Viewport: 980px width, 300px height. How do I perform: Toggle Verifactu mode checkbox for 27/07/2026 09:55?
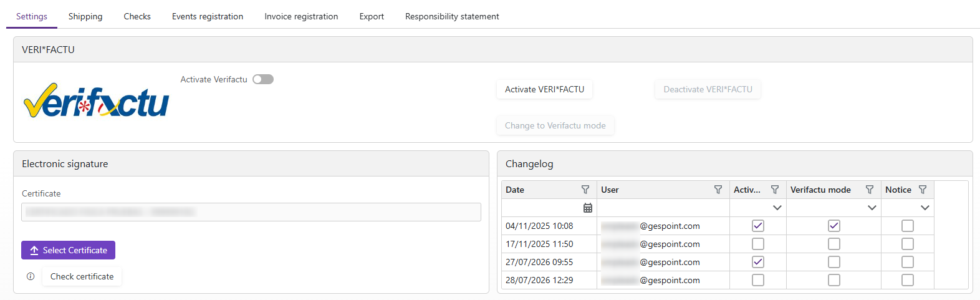coord(834,262)
